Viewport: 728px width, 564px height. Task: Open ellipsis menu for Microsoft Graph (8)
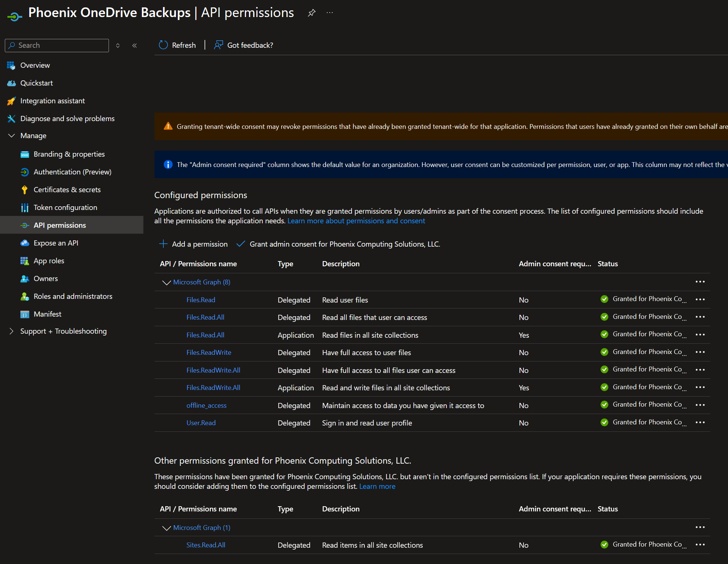point(700,282)
